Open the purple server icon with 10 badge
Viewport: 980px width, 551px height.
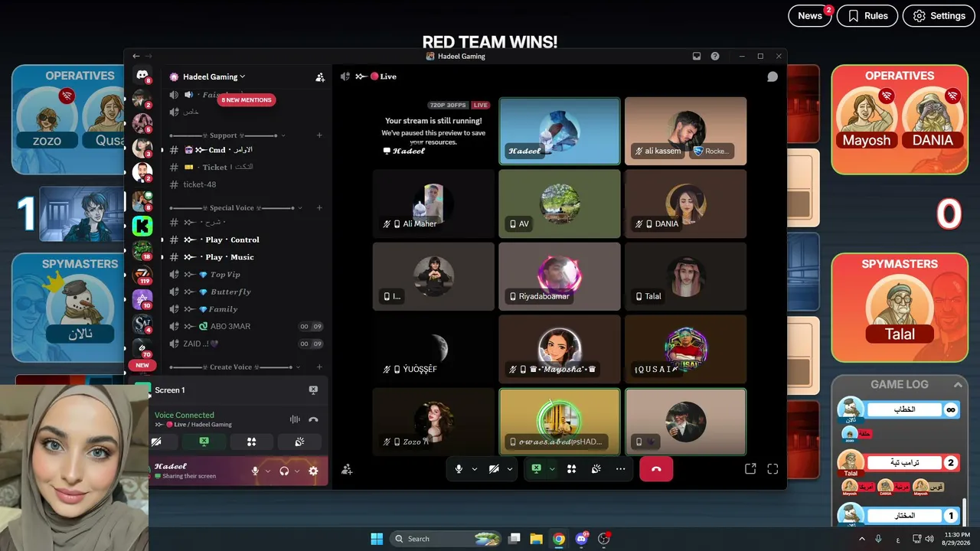click(142, 300)
